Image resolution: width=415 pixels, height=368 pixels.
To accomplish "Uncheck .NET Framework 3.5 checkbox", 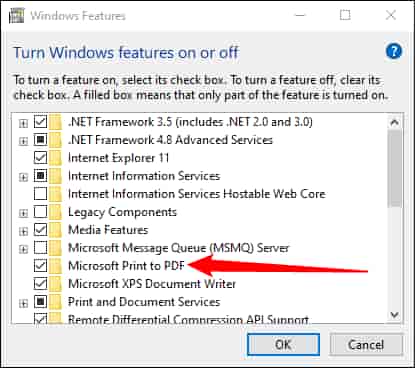I will tap(40, 122).
